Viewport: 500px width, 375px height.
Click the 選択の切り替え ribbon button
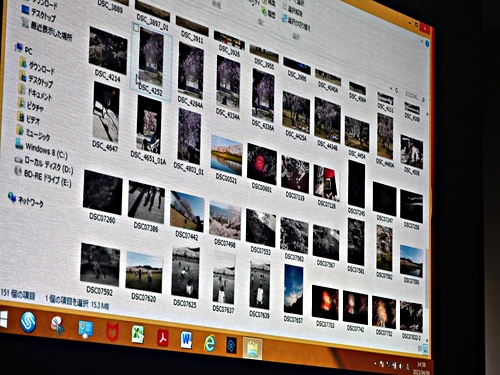(x=297, y=24)
